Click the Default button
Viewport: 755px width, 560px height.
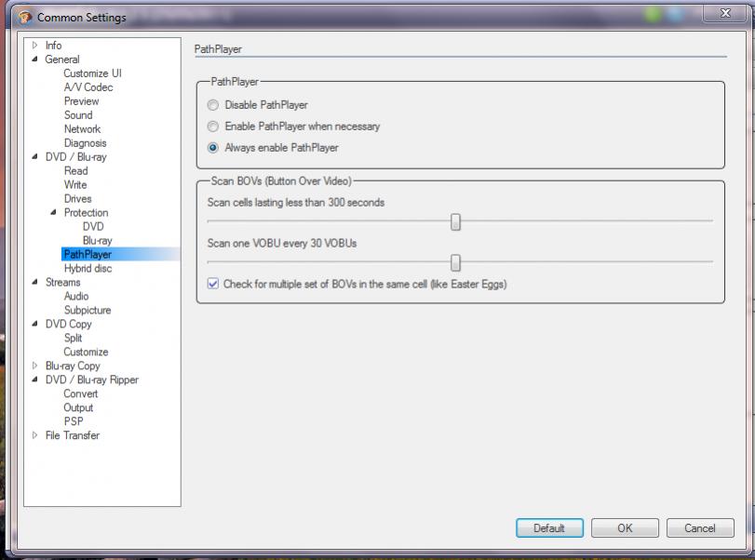point(549,527)
